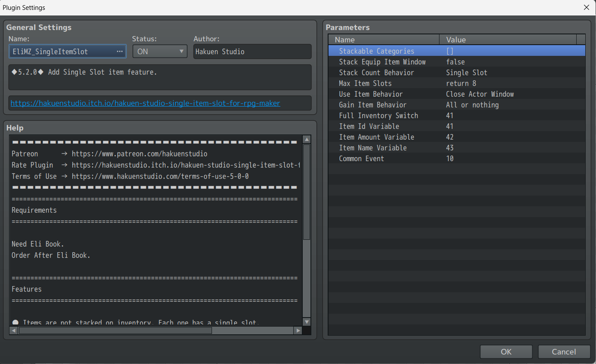
Task: Click the help scroll right arrow
Action: (298, 330)
